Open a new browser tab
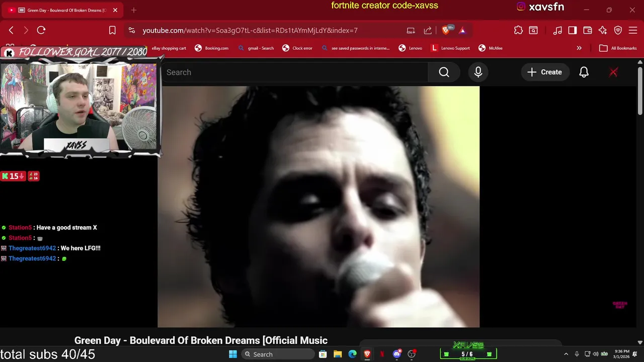644x362 pixels. [134, 10]
